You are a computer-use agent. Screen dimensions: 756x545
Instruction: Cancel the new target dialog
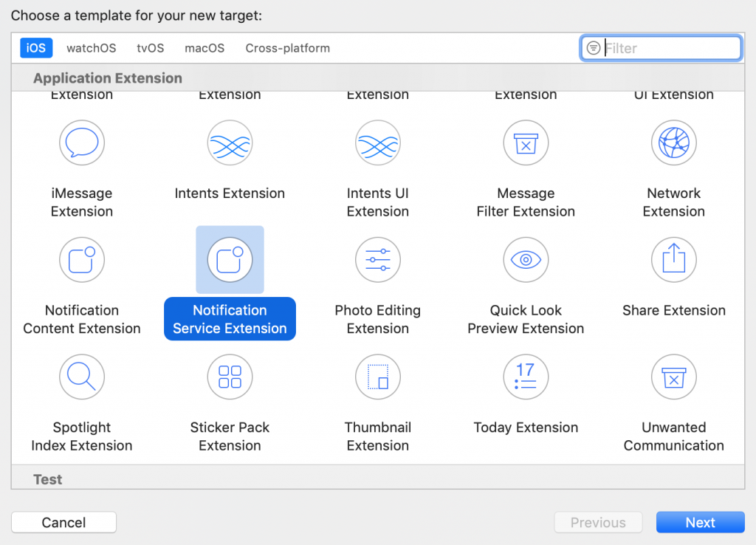(x=63, y=522)
